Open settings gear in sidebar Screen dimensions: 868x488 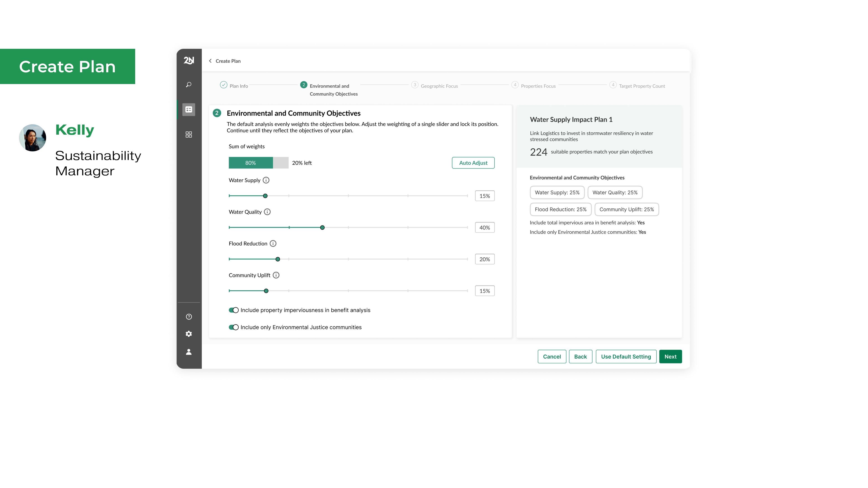click(x=189, y=334)
